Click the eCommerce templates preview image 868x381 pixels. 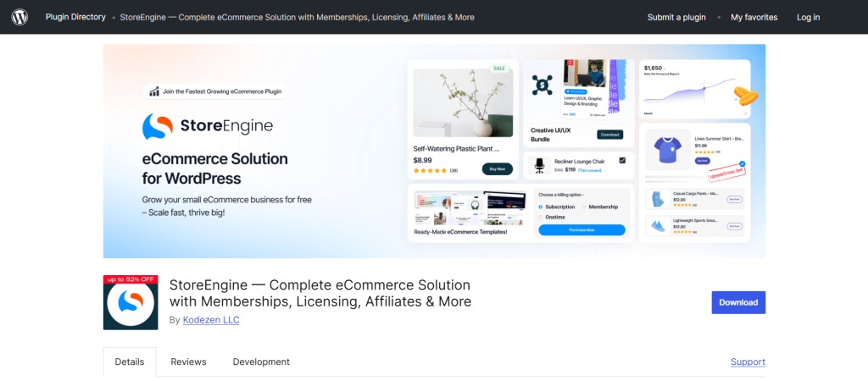click(x=470, y=208)
